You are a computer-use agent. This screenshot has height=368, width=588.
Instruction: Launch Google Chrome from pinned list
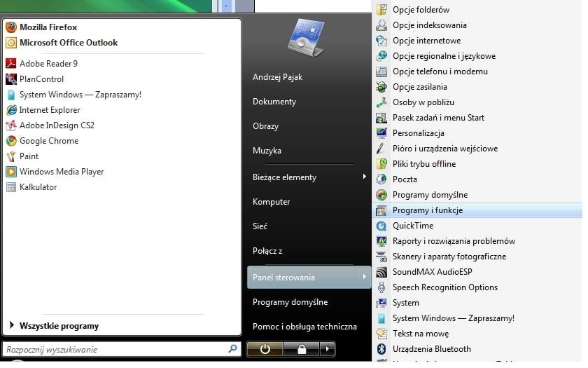click(x=11, y=141)
